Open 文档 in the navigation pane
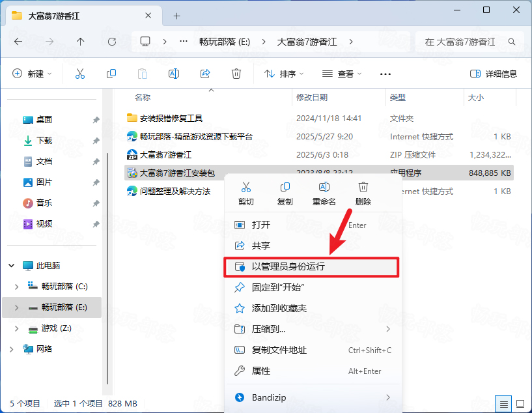 coord(44,162)
